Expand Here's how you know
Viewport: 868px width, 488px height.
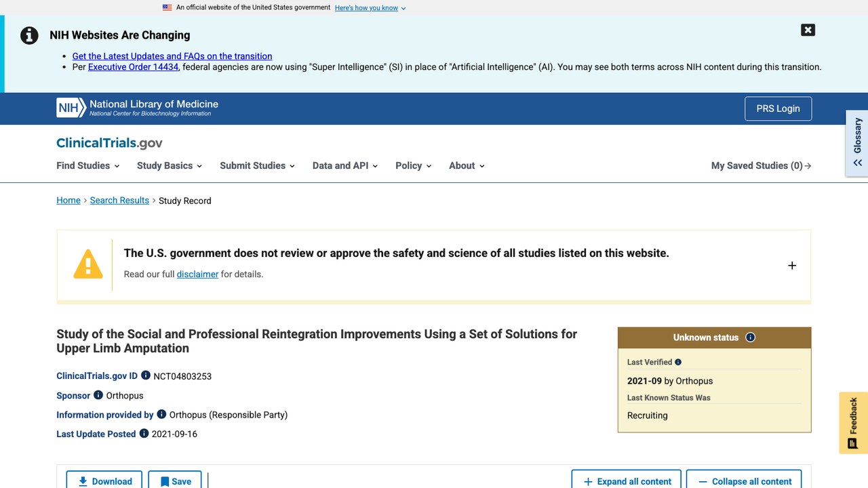(x=370, y=8)
